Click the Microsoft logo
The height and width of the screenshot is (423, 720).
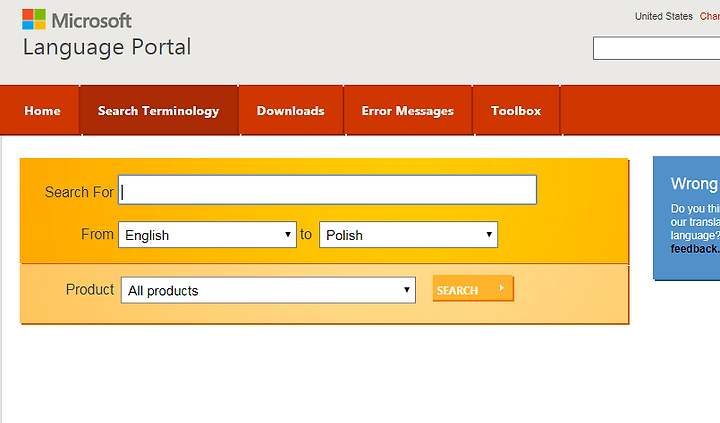tap(77, 20)
